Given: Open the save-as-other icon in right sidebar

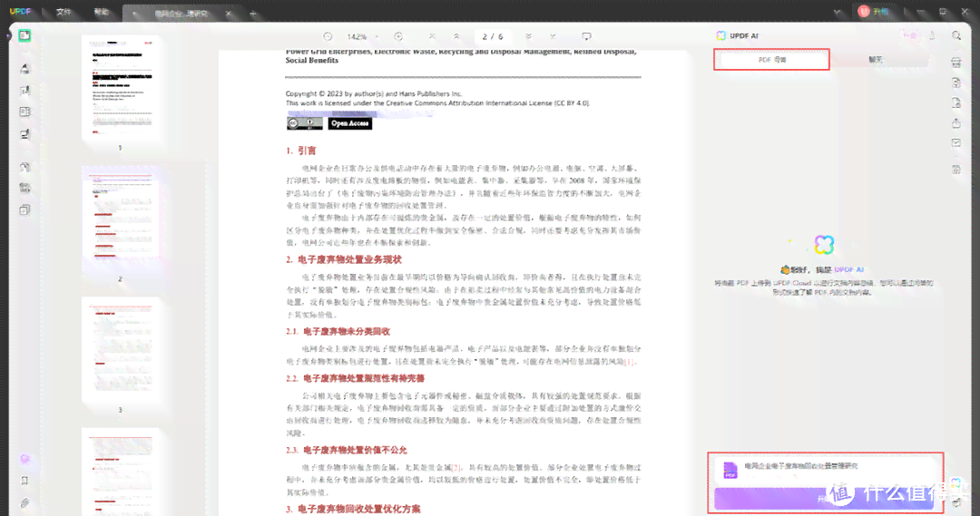Looking at the screenshot, I should [956, 170].
